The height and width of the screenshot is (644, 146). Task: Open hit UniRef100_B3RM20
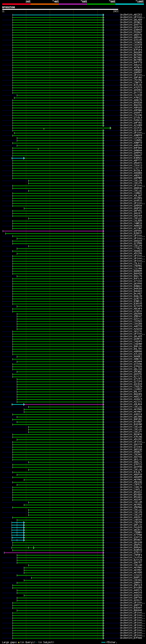pos(131,158)
